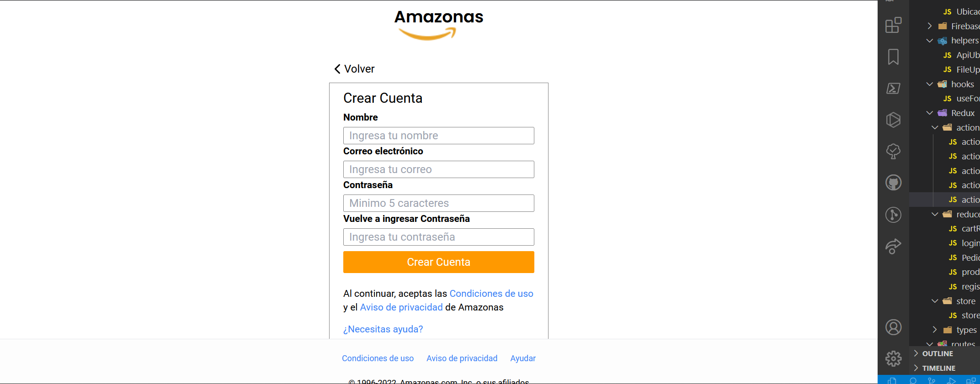
Task: Open the terminal icon in the sidebar
Action: [894, 88]
